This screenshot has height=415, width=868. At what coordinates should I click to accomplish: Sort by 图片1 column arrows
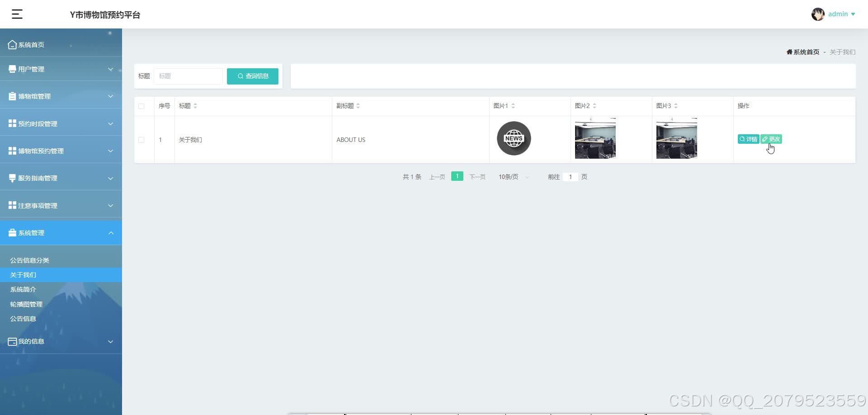(513, 106)
